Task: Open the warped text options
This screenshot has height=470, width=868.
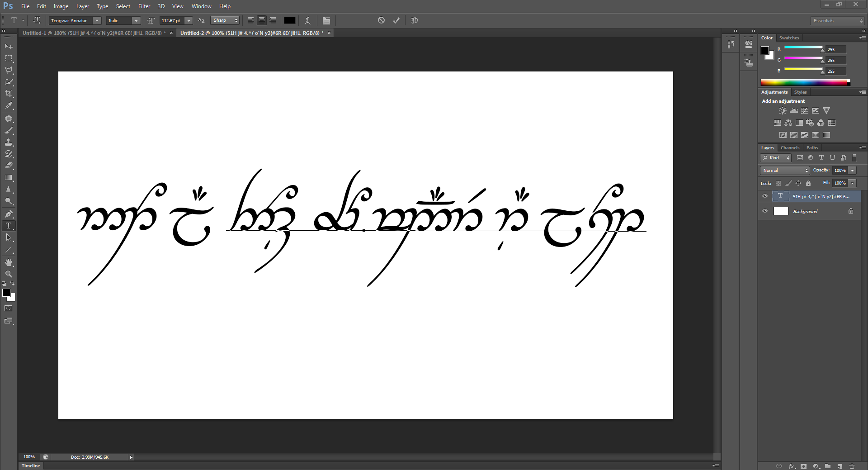Action: (308, 20)
